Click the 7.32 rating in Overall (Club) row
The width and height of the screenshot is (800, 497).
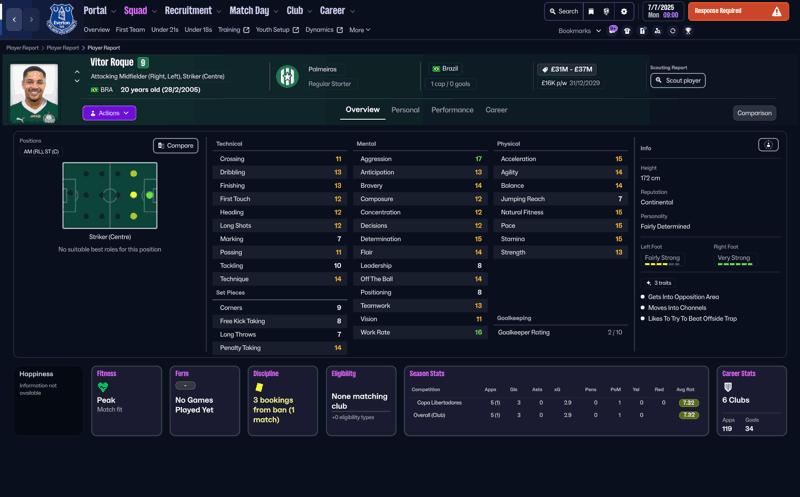click(x=689, y=415)
